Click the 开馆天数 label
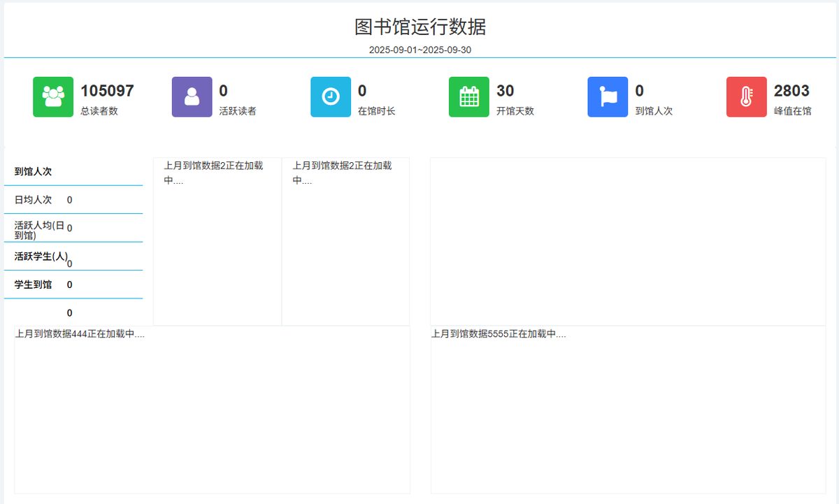The height and width of the screenshot is (504, 839). [x=515, y=111]
